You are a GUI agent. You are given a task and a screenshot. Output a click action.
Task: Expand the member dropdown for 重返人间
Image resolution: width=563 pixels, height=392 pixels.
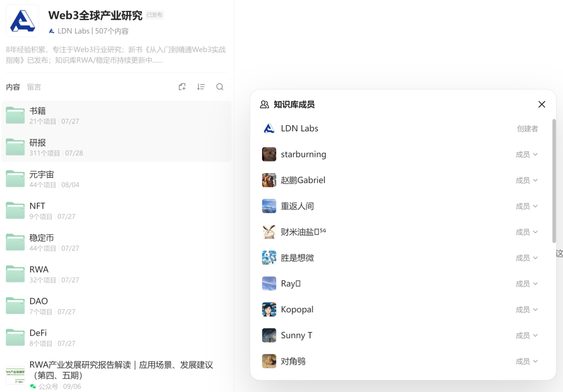click(x=528, y=206)
